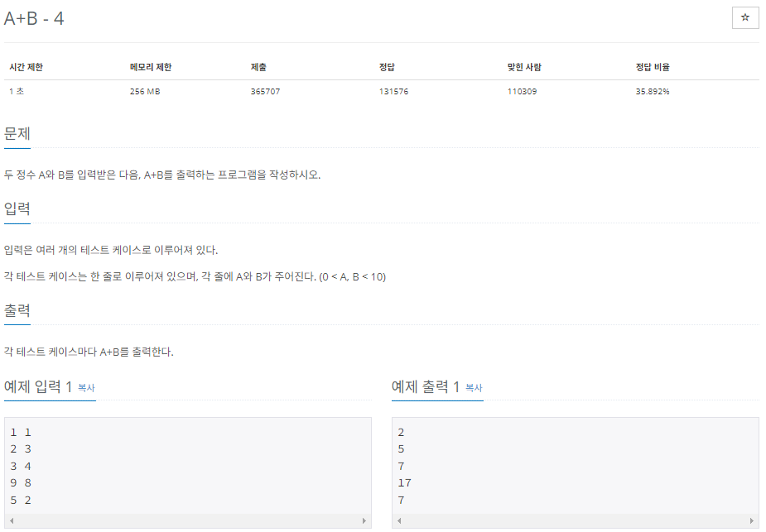Click sample output value 17
This screenshot has height=532, width=766.
coord(404,482)
